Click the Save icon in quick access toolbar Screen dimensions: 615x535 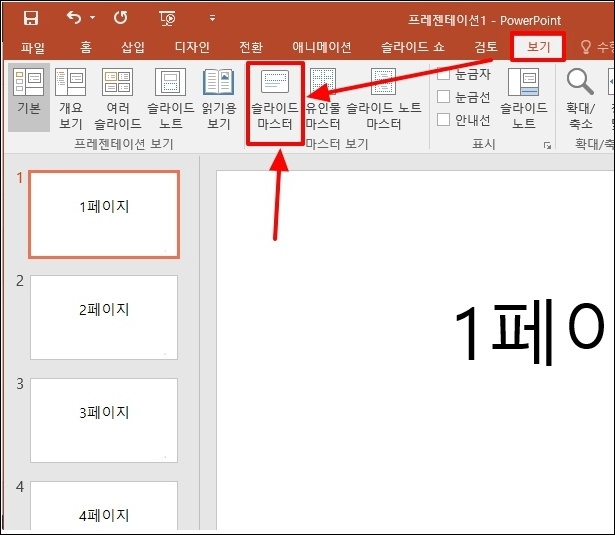(31, 18)
